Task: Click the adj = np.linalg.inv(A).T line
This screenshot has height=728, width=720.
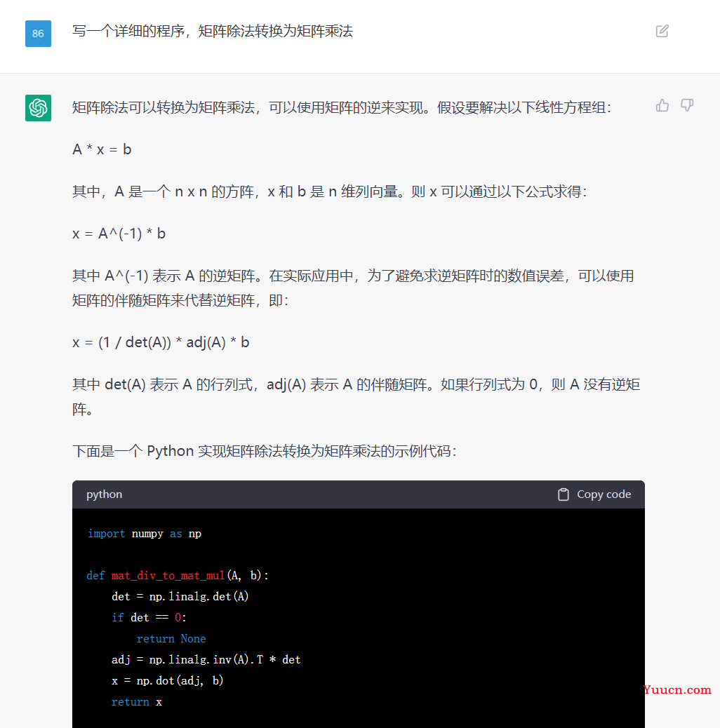Action: 206,660
